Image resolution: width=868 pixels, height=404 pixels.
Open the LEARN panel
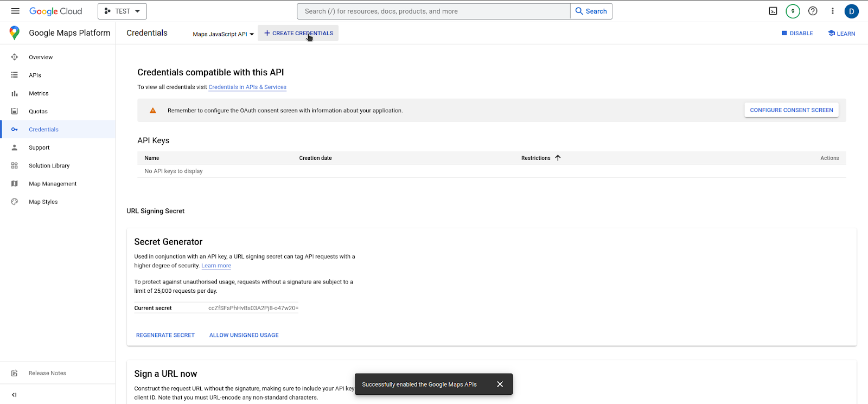[841, 34]
